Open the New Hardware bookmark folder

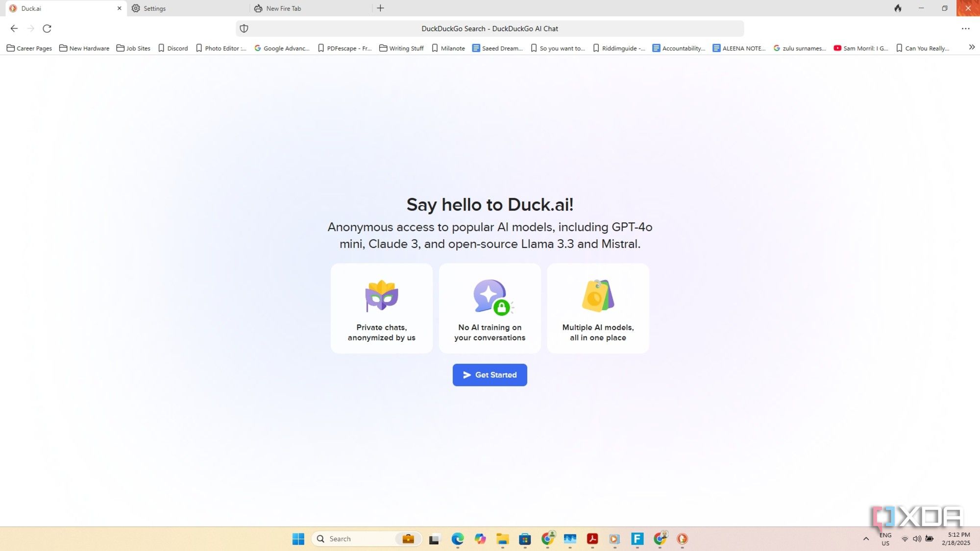point(84,48)
